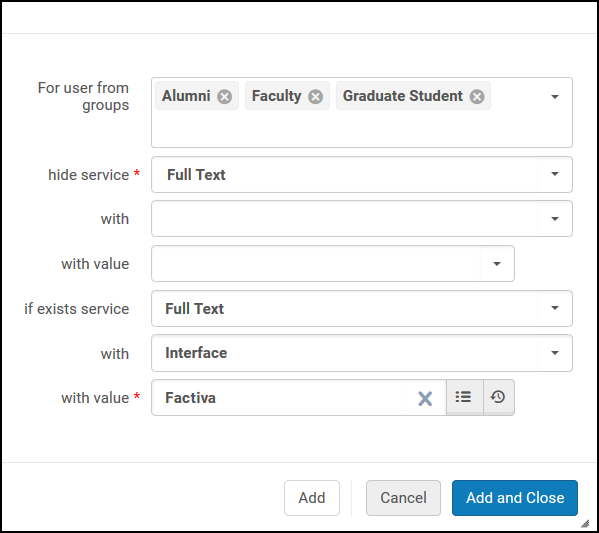Remove the Alumni user group tag

pos(225,97)
